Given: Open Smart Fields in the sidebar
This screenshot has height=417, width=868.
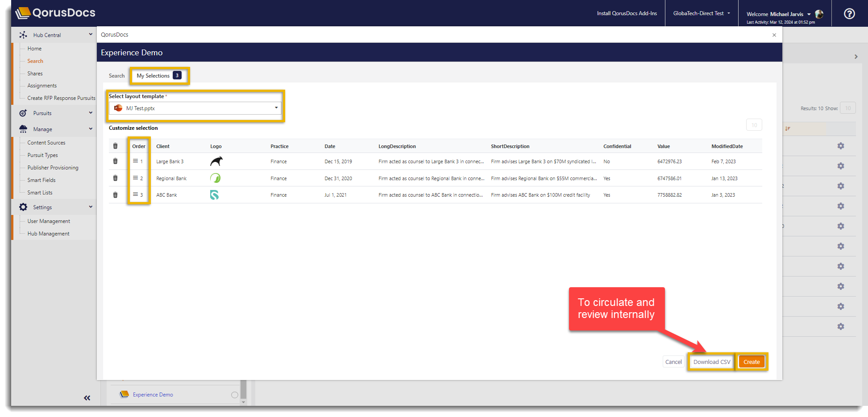Looking at the screenshot, I should click(x=42, y=180).
